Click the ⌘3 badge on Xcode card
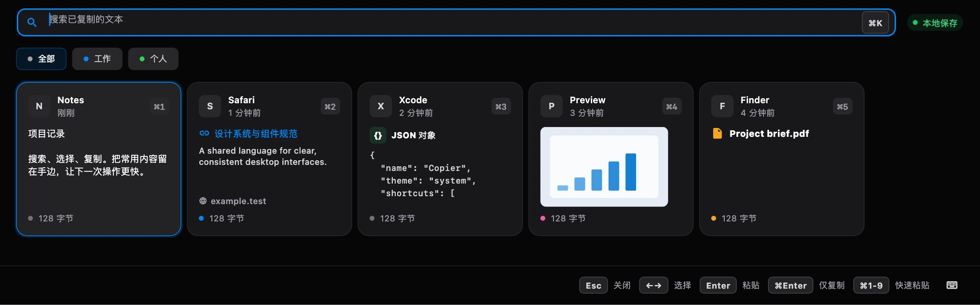This screenshot has height=305, width=980. 501,106
